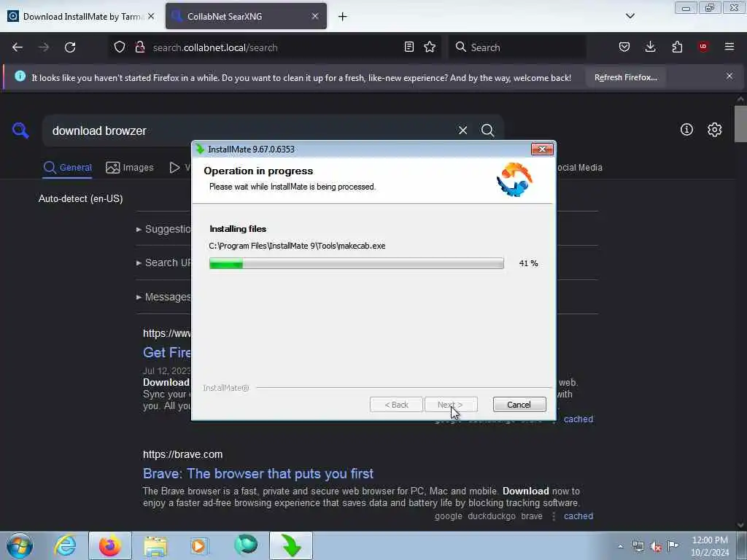Screen dimensions: 747x560
Task: Go back with the Firefox back arrow
Action: pyautogui.click(x=18, y=47)
